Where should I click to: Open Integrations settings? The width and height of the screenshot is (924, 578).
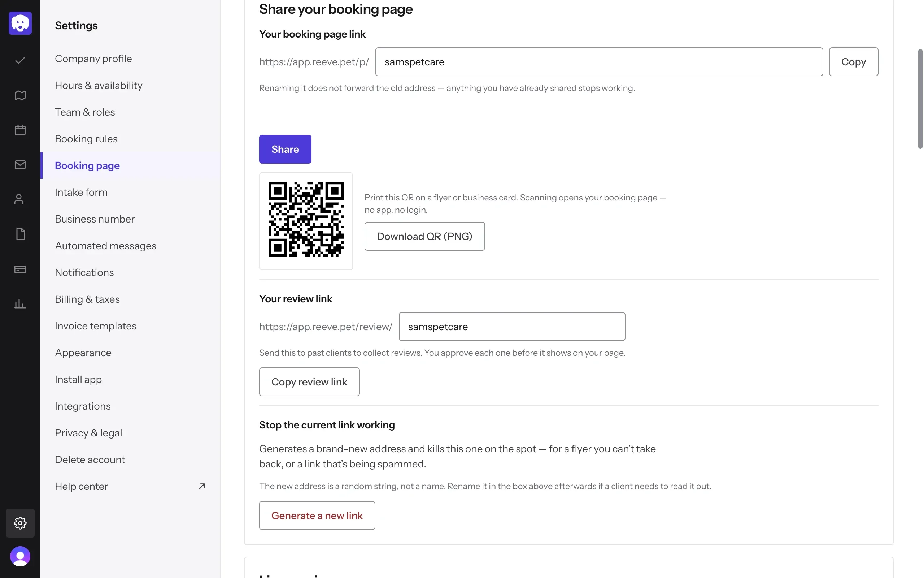[131, 406]
